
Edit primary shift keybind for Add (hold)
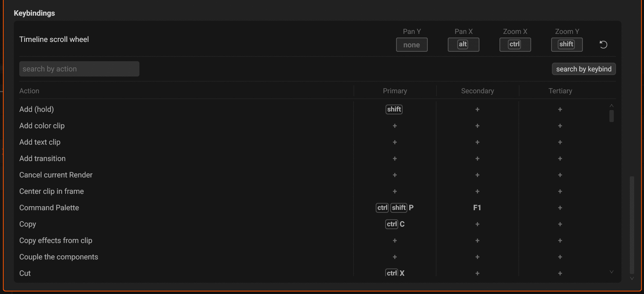[x=394, y=109]
